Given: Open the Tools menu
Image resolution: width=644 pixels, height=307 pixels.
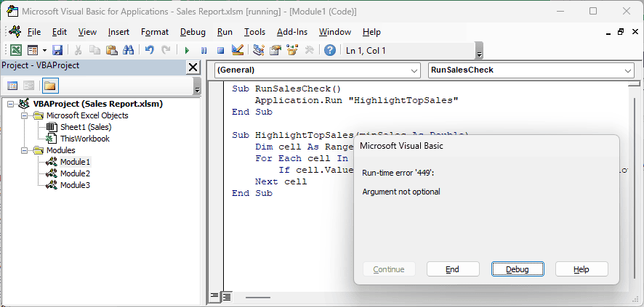Looking at the screenshot, I should [254, 32].
